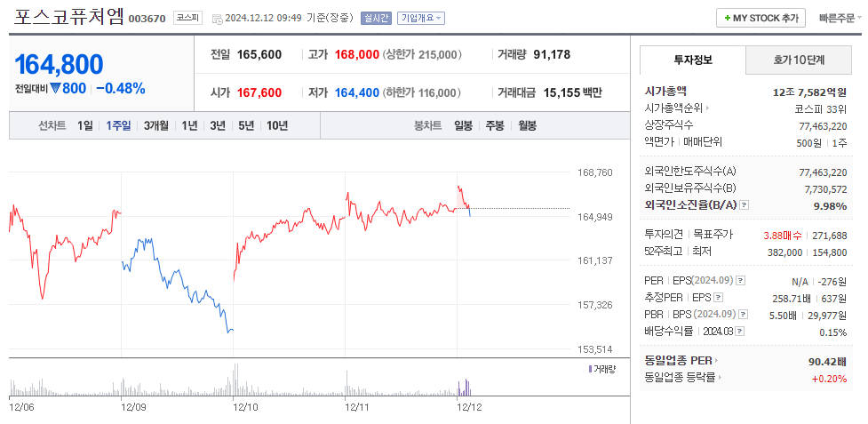Viewport: 868px width, 424px height.
Task: Click the +0.20% industry change value
Action: click(x=829, y=380)
